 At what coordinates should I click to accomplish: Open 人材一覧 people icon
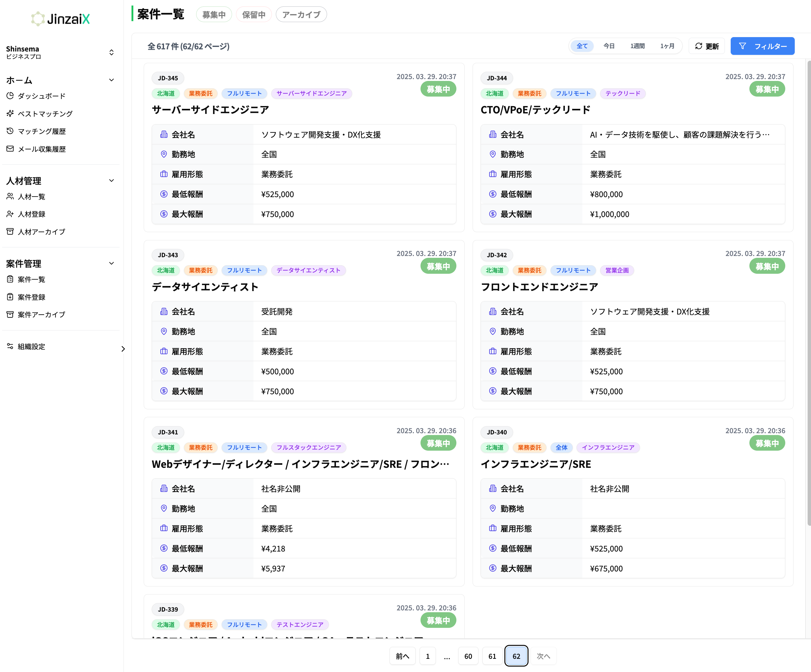[10, 197]
